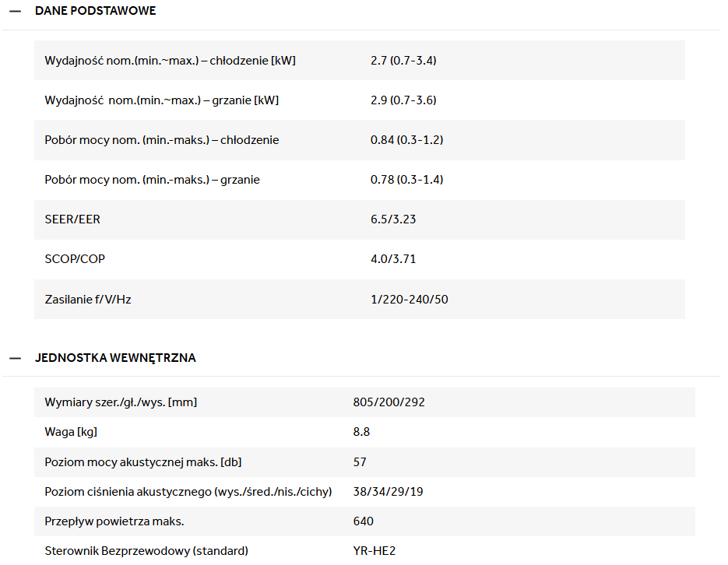Select value 2.7 (0.7-3.4)

pos(403,60)
